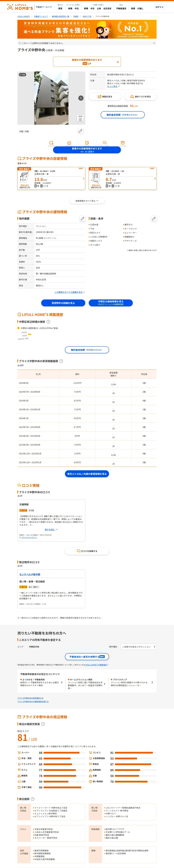Open ブライズ中野中央を売却査定する link

coord(30,698)
